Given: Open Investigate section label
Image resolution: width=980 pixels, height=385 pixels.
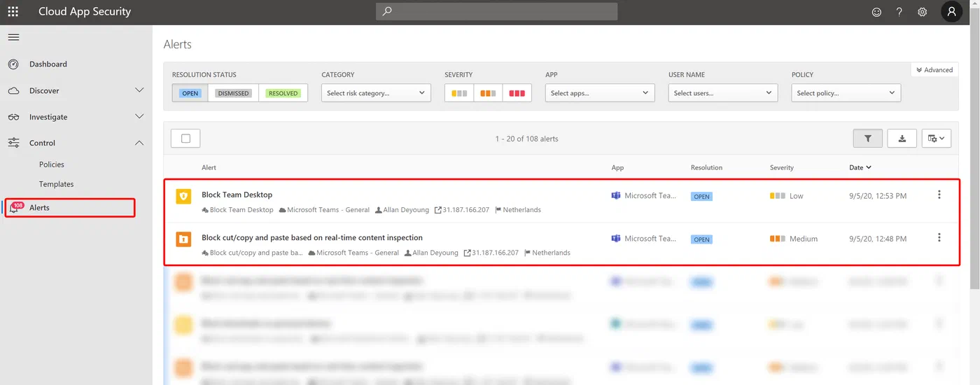Looking at the screenshot, I should [x=48, y=117].
